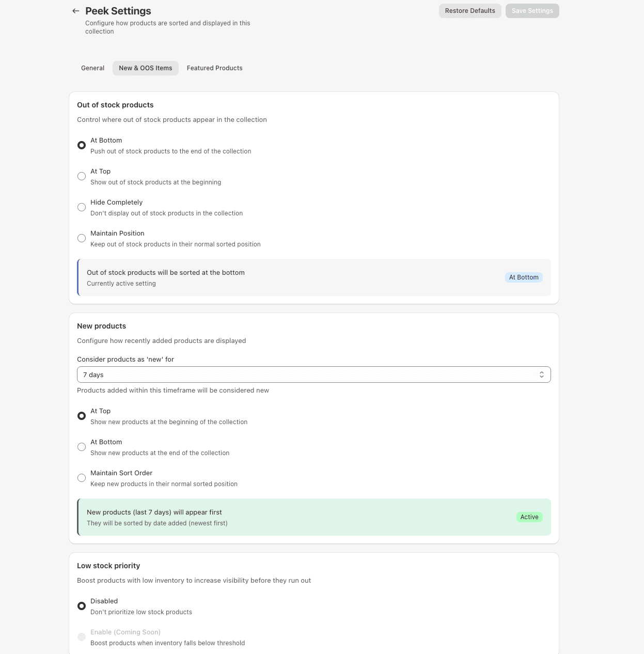Select 'At Bottom' for new products placement
The height and width of the screenshot is (654, 644).
pos(82,447)
